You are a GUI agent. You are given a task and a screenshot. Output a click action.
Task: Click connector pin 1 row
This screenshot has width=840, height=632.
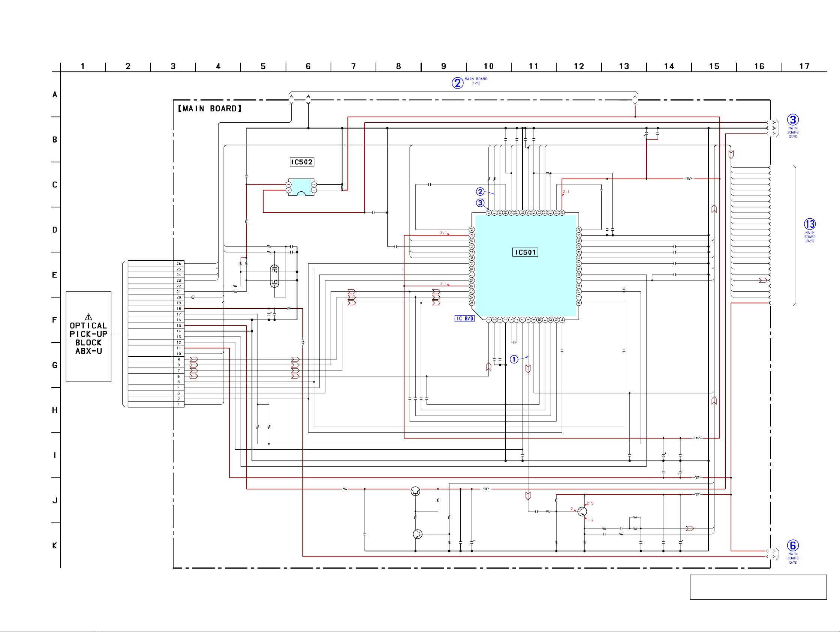(156, 404)
